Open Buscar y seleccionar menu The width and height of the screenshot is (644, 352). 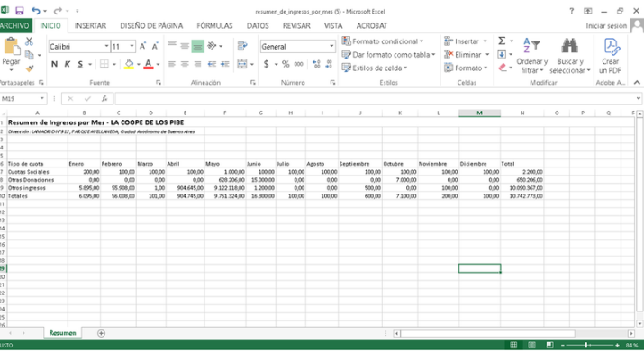click(x=569, y=56)
